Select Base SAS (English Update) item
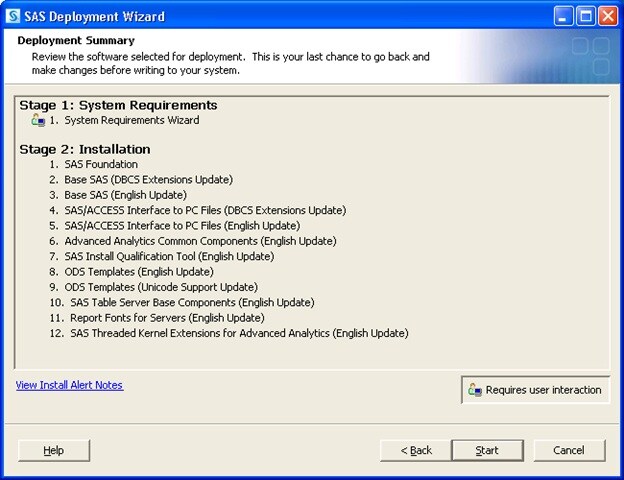Viewport: 624px width, 480px height. [139, 195]
